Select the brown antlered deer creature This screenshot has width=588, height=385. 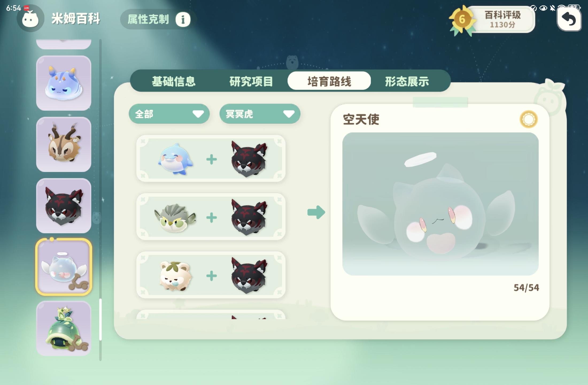[x=64, y=144]
